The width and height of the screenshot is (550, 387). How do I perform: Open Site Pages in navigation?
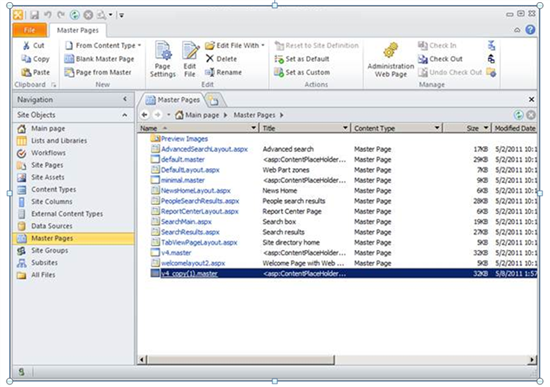74,165
